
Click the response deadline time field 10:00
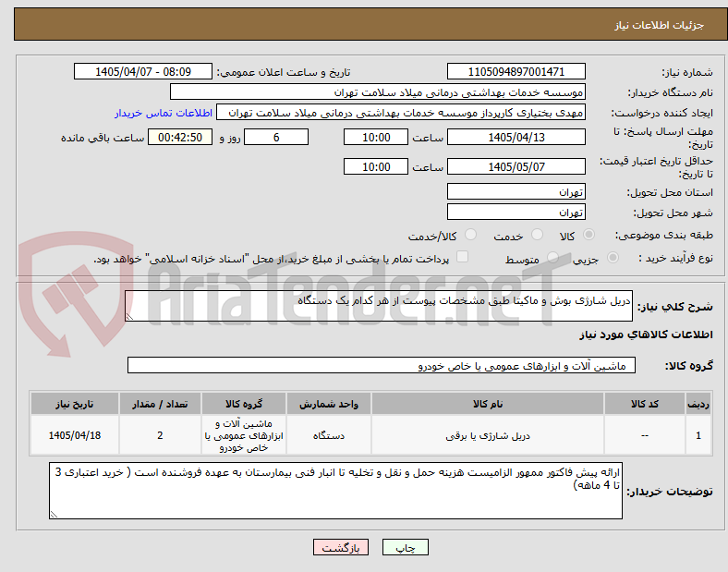pos(376,137)
